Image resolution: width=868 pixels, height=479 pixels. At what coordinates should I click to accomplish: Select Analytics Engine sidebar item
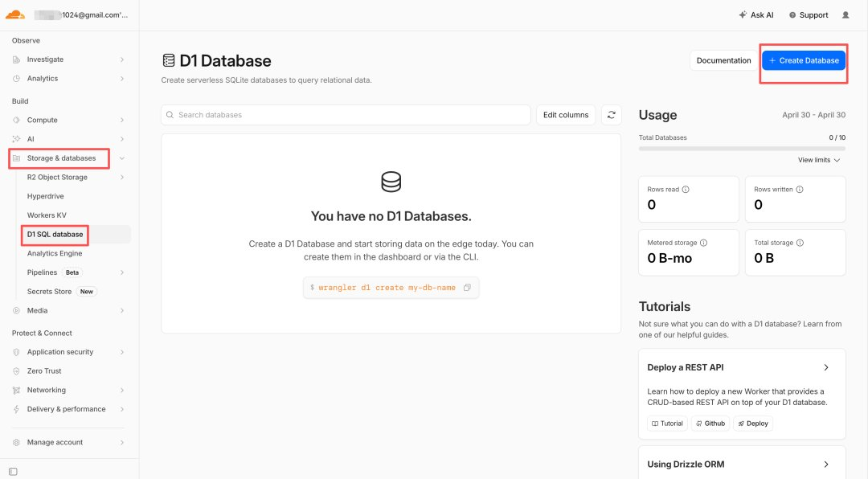click(x=55, y=254)
